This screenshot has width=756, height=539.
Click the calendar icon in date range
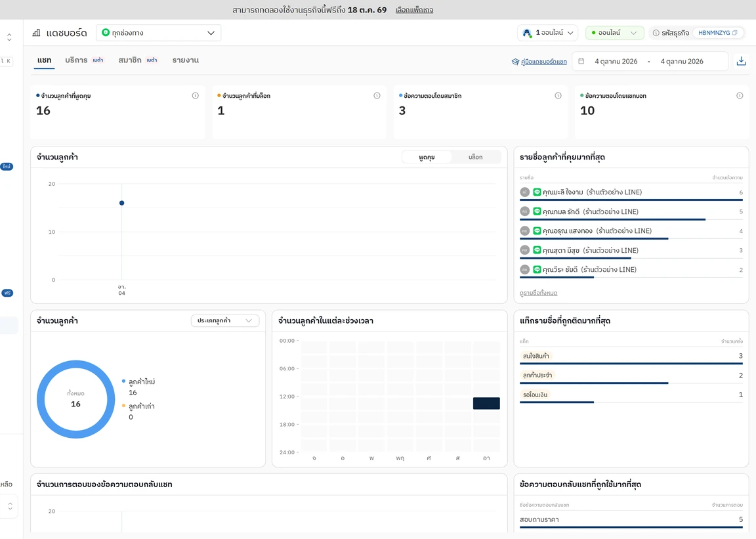pos(581,61)
